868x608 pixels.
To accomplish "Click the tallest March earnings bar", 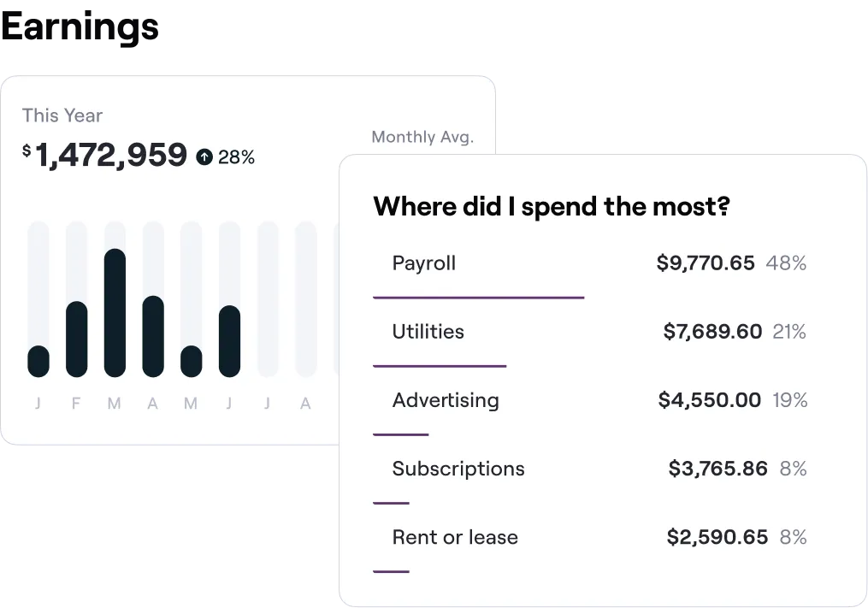I will pos(115,313).
